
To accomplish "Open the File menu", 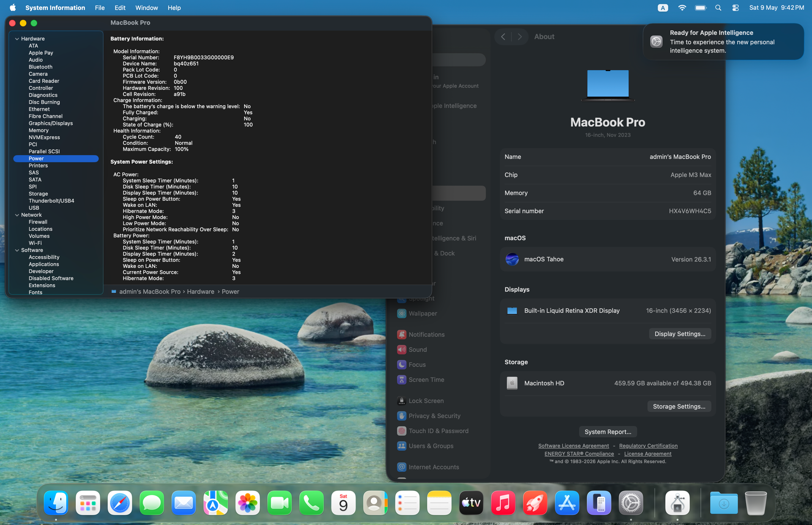I will click(100, 8).
